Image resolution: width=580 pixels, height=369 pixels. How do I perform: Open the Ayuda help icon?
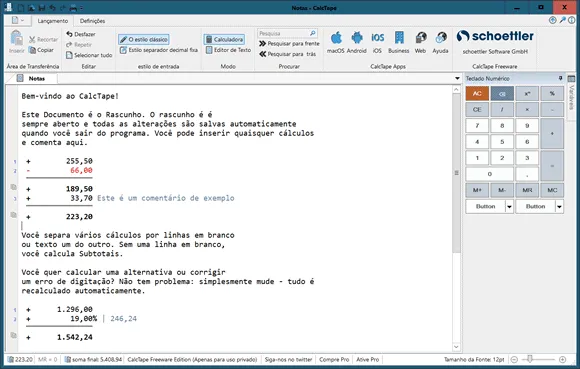click(x=441, y=43)
